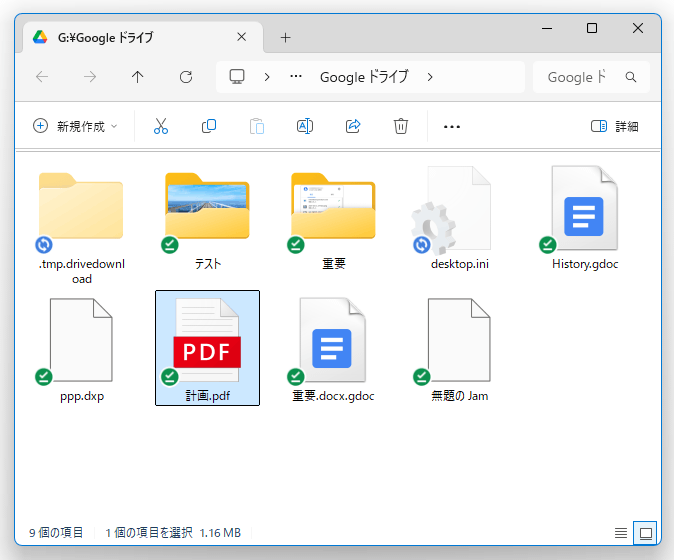Click the Cut scissors icon
This screenshot has width=674, height=560.
(160, 126)
